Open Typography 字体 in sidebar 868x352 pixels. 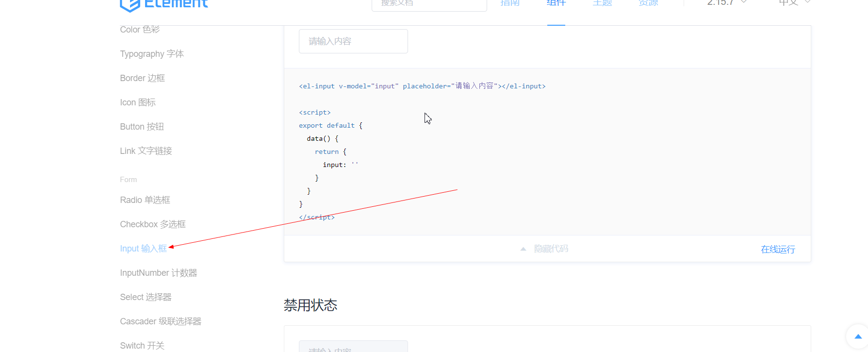[152, 54]
